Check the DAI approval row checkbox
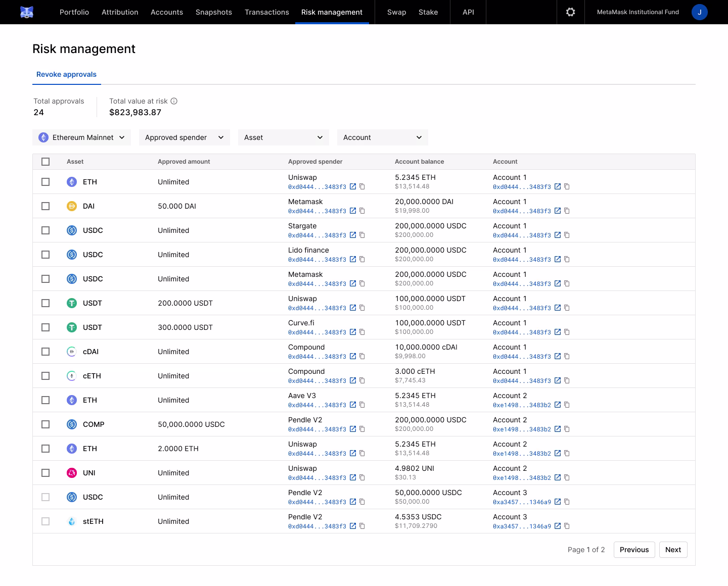Image resolution: width=728 pixels, height=586 pixels. coord(45,206)
